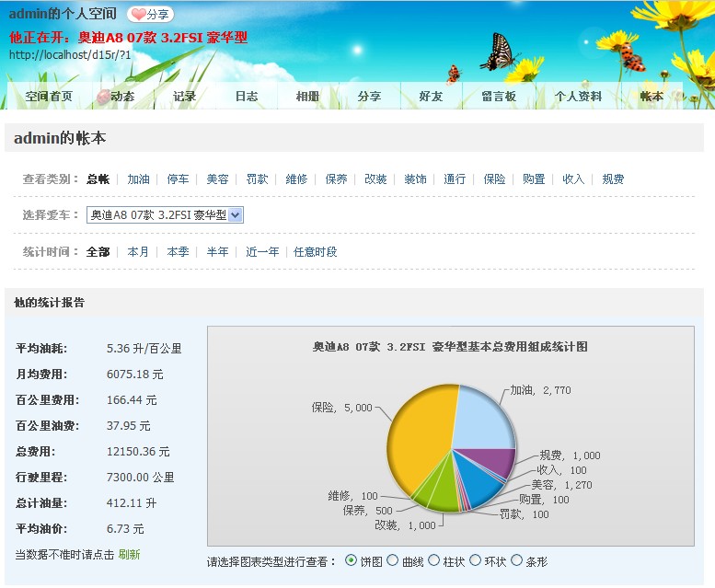Open the 留言板 tab
Screen dimensions: 715x588
pyautogui.click(x=499, y=97)
